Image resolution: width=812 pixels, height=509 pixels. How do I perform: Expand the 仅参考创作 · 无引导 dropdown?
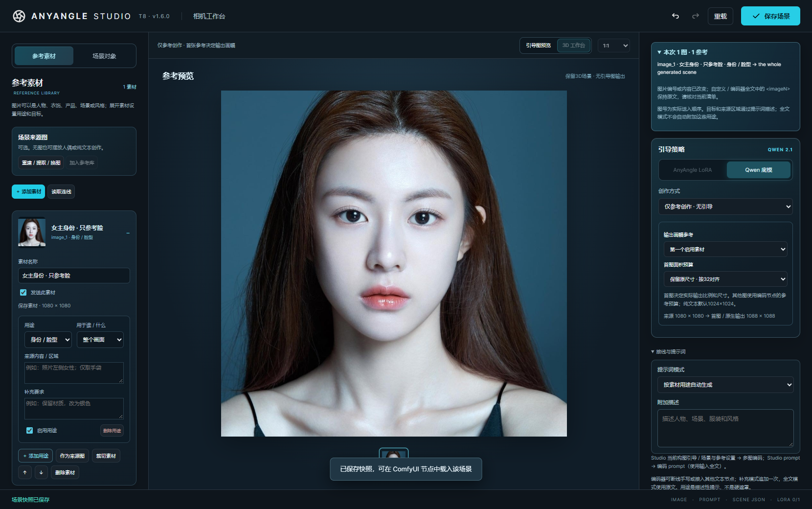coord(725,207)
